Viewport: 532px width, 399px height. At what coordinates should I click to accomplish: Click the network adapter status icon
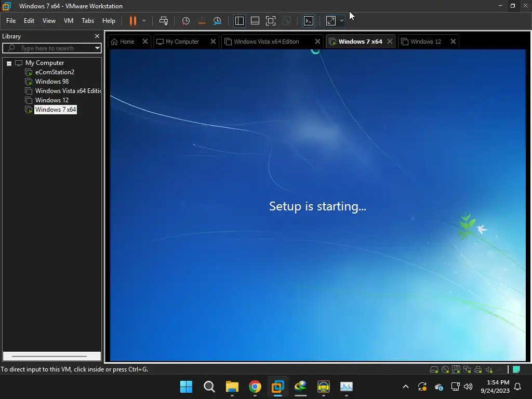click(x=467, y=369)
